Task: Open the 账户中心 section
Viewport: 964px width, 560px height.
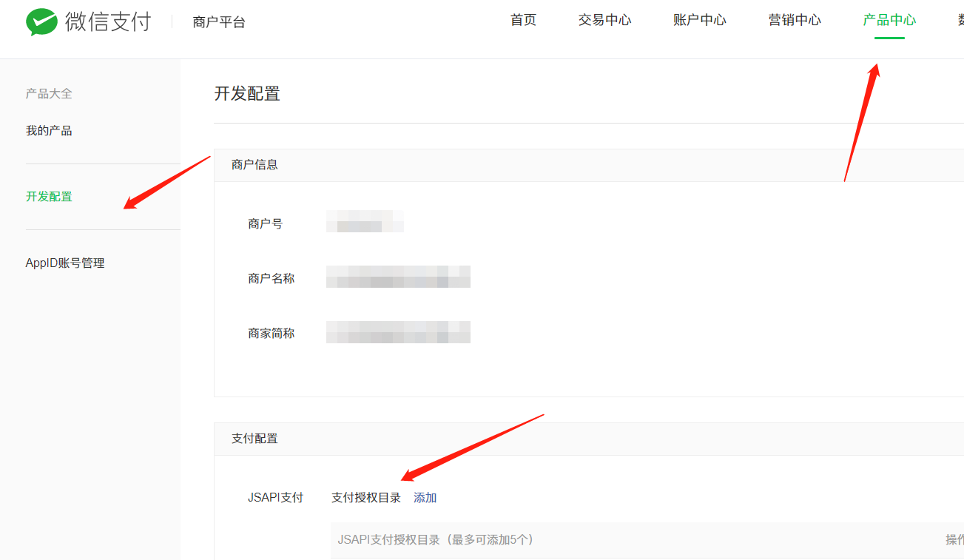Action: (699, 20)
